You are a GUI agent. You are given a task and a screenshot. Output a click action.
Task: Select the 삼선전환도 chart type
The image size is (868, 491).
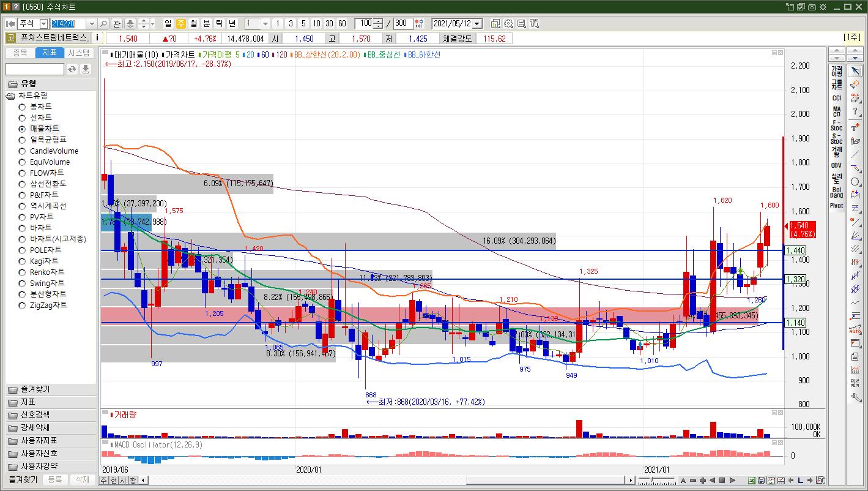[42, 184]
